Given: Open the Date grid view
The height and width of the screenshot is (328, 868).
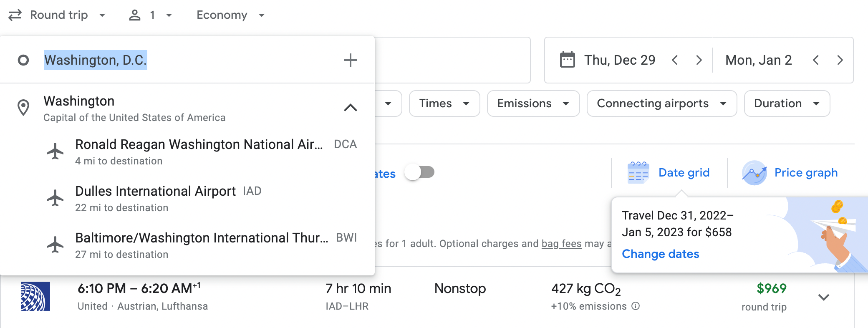Looking at the screenshot, I should click(683, 172).
